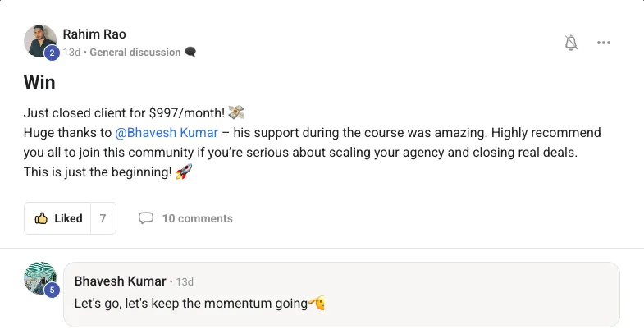
Task: Click level 2 badge on Rahim's avatar
Action: (x=52, y=53)
